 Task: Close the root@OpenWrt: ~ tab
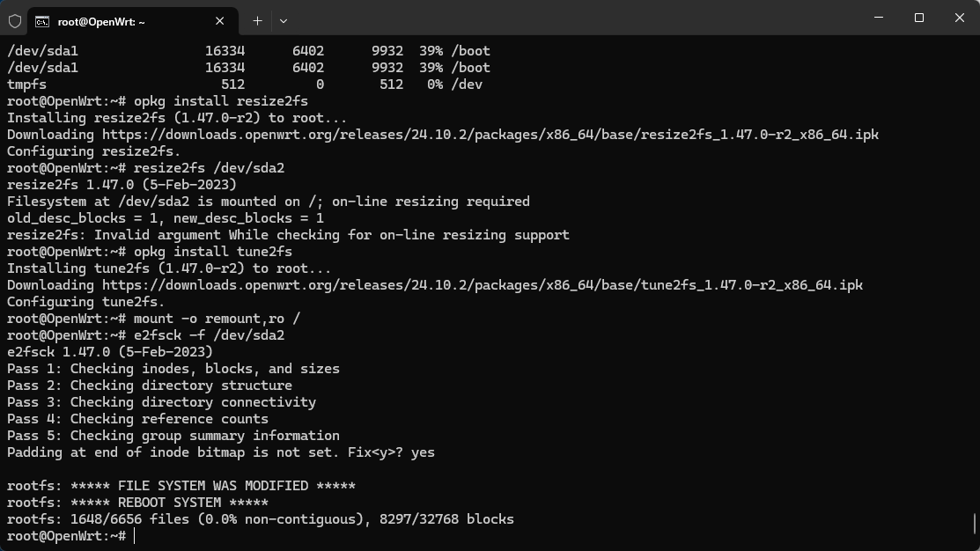[219, 21]
